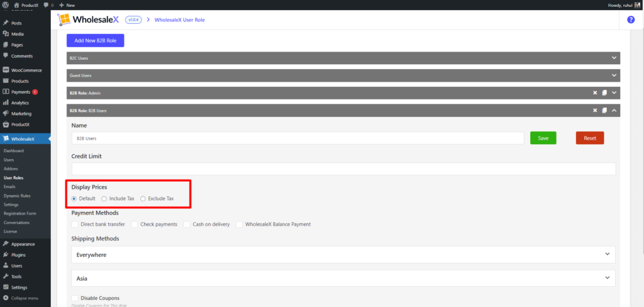Click the v1.0.4 version badge

[x=133, y=20]
